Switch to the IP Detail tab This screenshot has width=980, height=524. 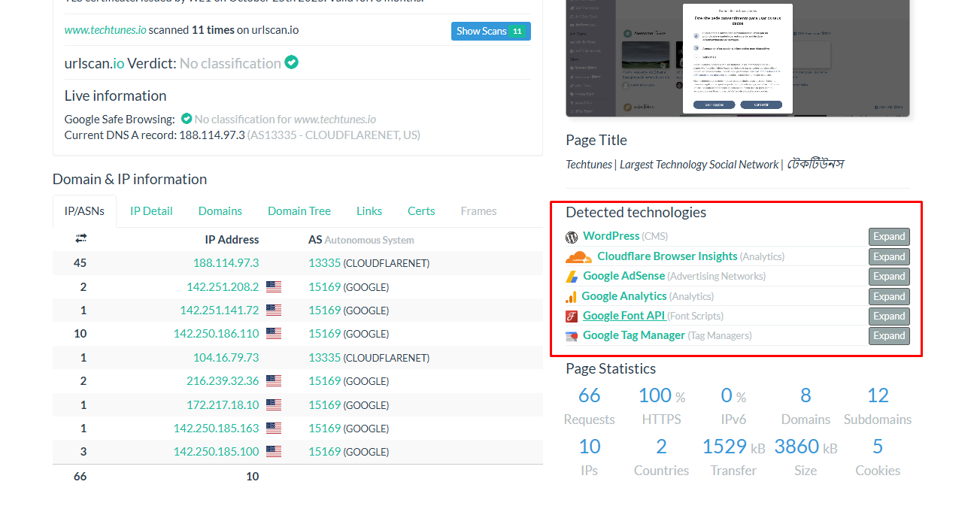[x=151, y=211]
